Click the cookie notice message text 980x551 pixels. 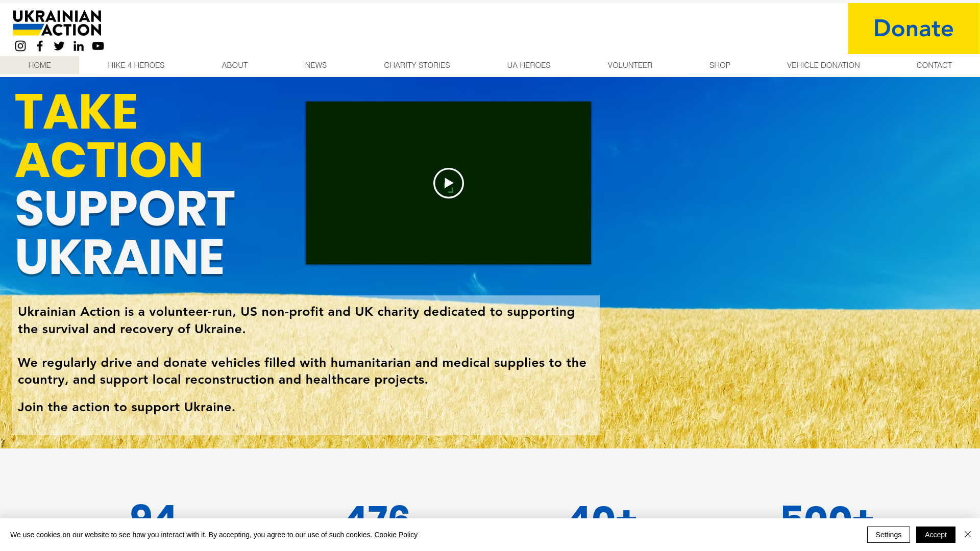click(191, 535)
